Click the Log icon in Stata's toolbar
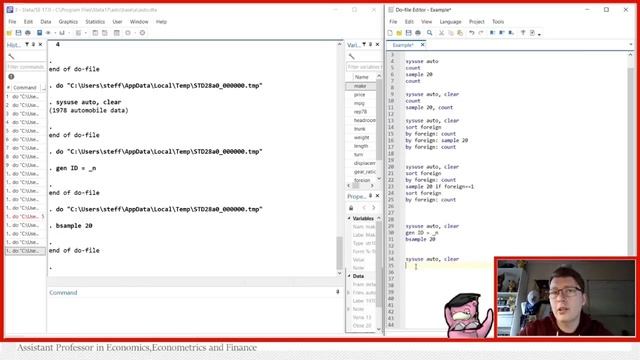Image resolution: width=640 pixels, height=360 pixels. [x=39, y=33]
